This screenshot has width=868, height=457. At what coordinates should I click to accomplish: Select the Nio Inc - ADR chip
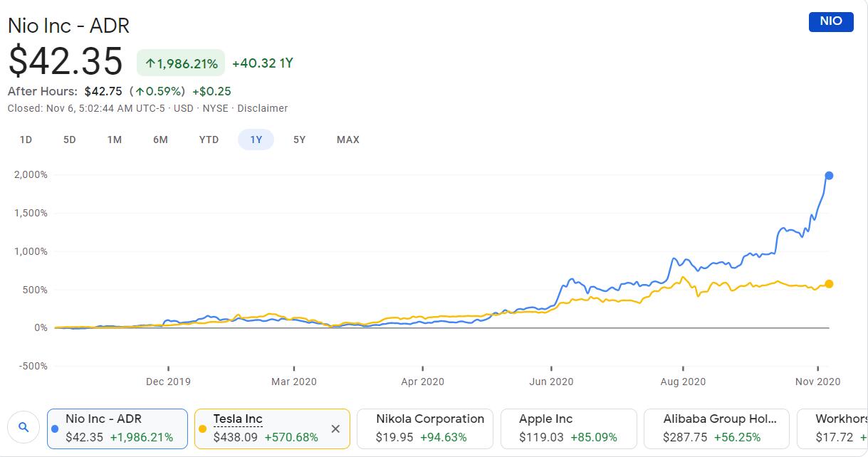117,429
